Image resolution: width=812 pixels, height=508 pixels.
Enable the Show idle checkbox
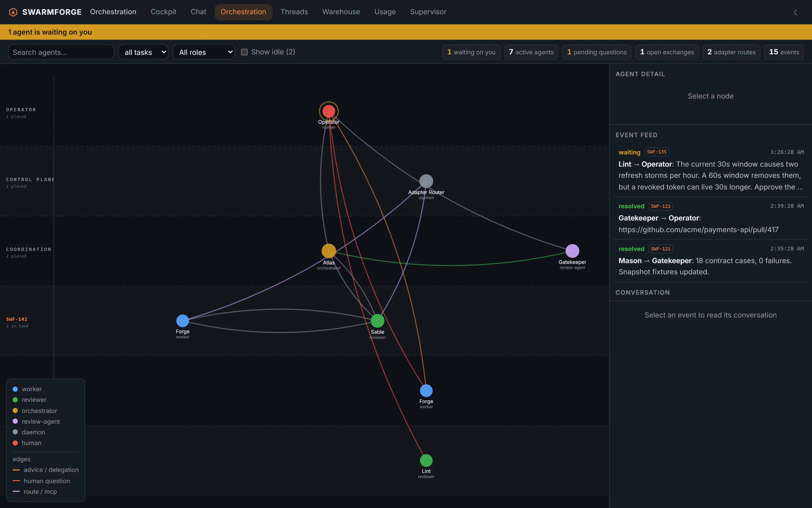coord(244,52)
